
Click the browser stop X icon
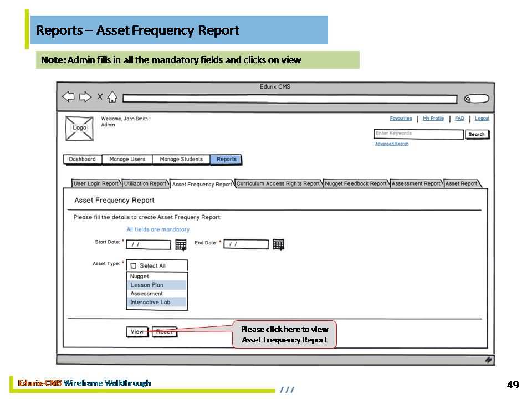[x=100, y=97]
